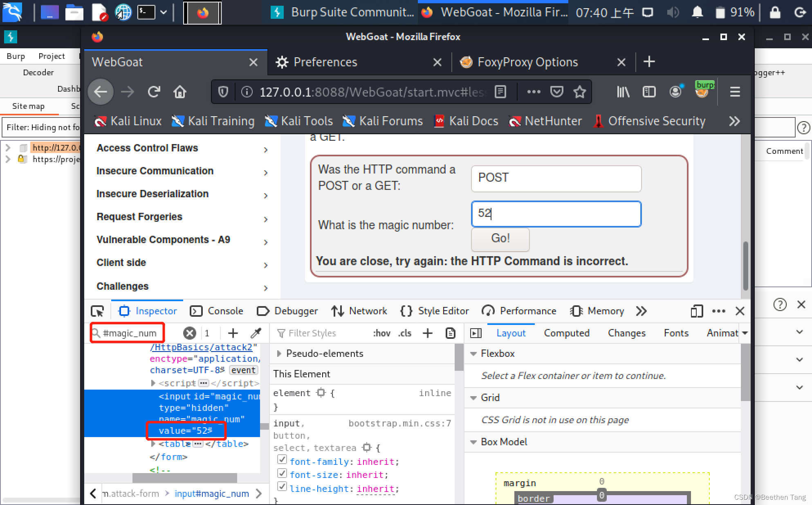812x505 pixels.
Task: Open the Kali Docs bookmark
Action: 467,121
